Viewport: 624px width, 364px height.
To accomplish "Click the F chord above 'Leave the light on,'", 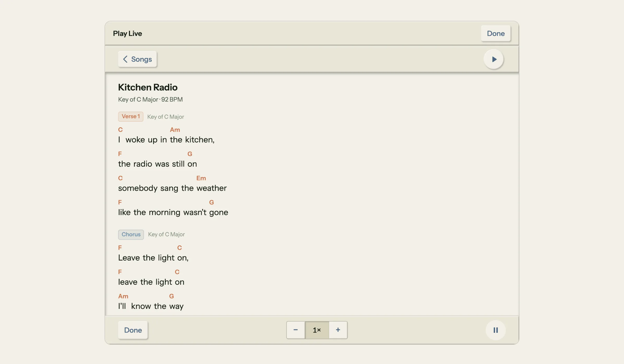I will [120, 248].
